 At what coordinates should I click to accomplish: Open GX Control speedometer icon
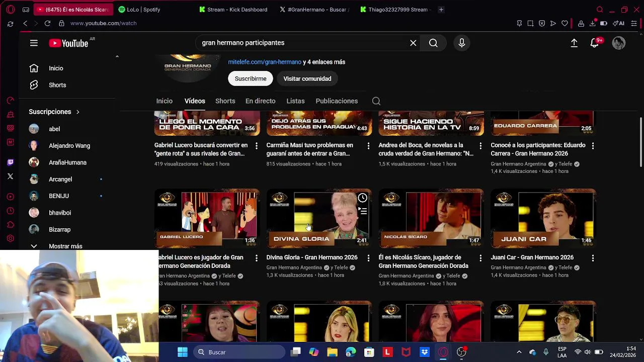click(x=10, y=101)
